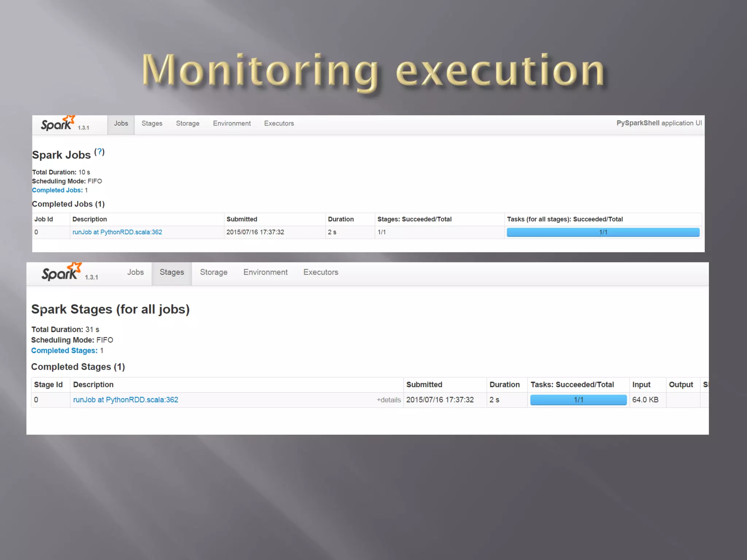Image resolution: width=747 pixels, height=560 pixels.
Task: Select the Jobs tab in the lower navbar
Action: click(x=135, y=272)
